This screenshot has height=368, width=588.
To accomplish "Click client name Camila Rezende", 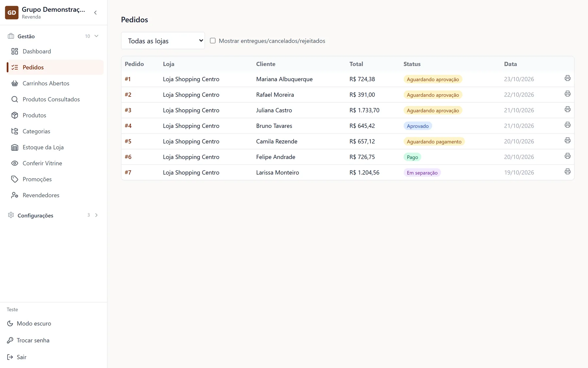I will click(x=277, y=141).
